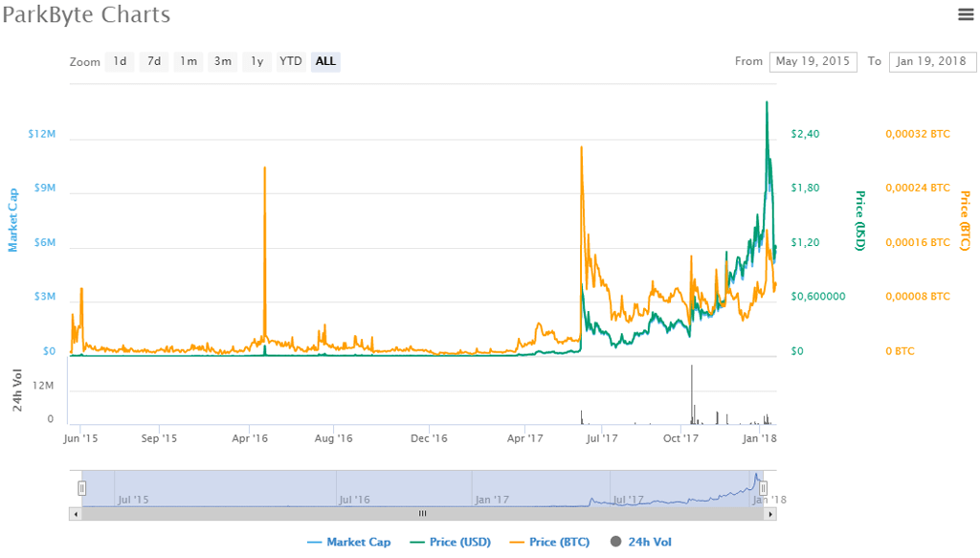Viewport: 980px width, 558px height.
Task: Click the Jul '16 navigator label
Action: tap(354, 500)
